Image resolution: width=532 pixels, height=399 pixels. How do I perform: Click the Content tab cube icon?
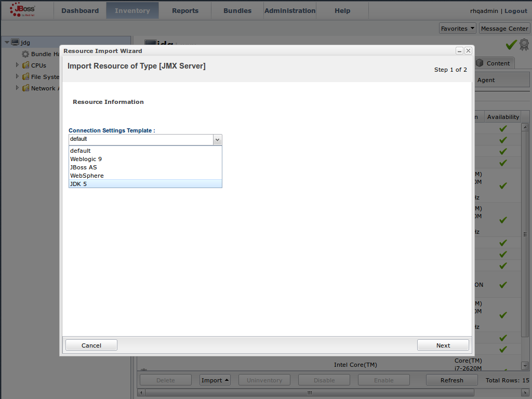tap(480, 63)
